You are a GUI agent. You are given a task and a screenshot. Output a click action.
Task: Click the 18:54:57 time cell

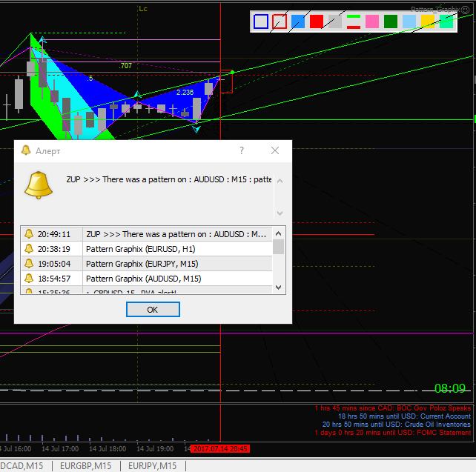pos(54,279)
